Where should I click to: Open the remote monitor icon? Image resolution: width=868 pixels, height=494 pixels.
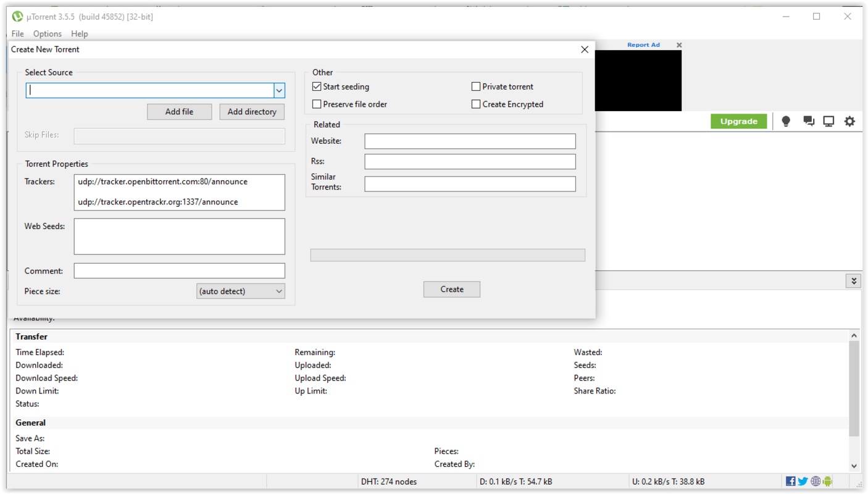pyautogui.click(x=828, y=122)
